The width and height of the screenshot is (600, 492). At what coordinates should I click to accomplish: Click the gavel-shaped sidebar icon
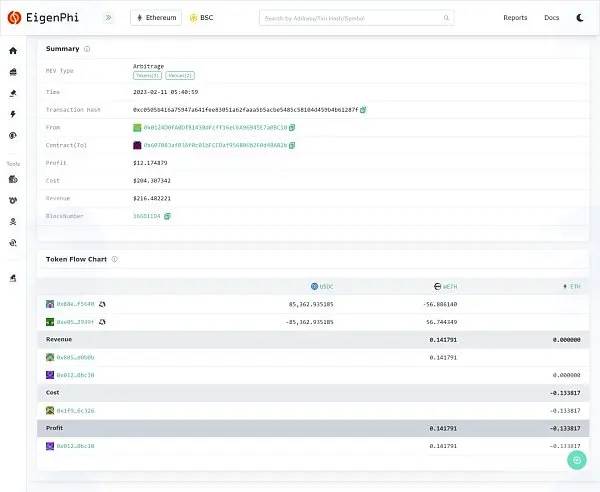(13, 93)
